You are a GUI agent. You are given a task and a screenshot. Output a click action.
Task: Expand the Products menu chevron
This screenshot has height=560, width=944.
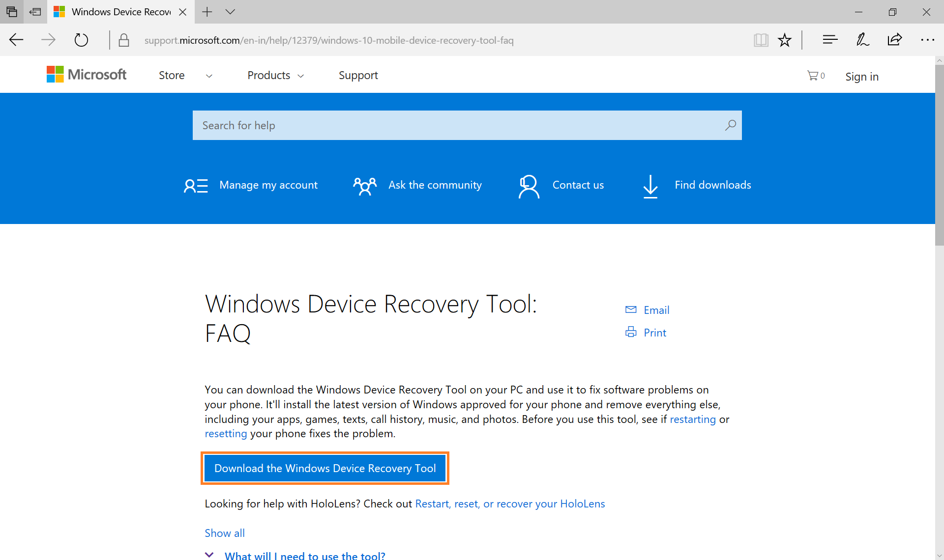point(301,76)
